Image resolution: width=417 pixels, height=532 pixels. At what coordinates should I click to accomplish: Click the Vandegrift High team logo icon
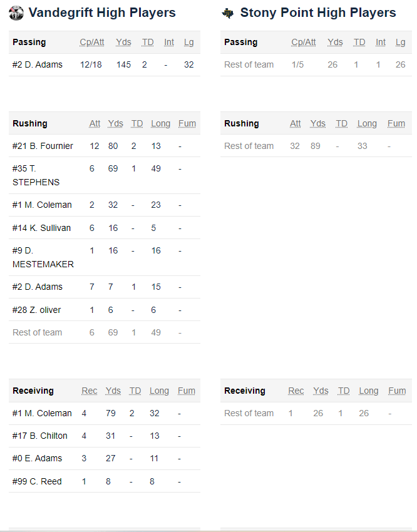[16, 13]
